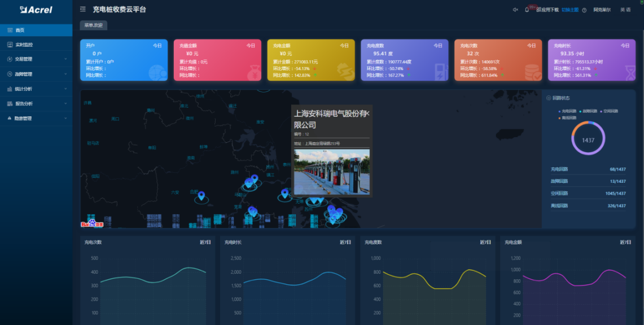Collapse sidebar with the hamburger menu icon
This screenshot has width=644, height=325.
(83, 10)
